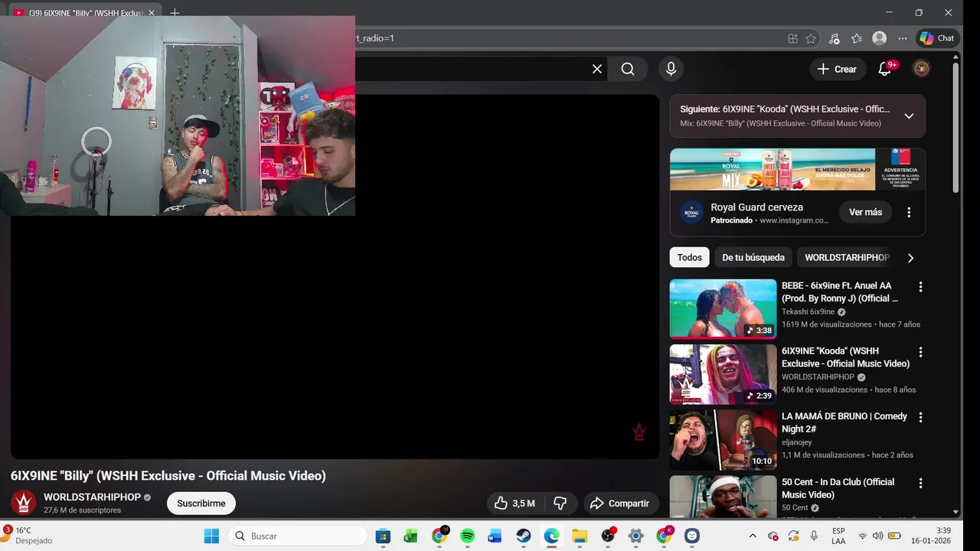
Task: Open Windows Start menu
Action: [x=211, y=536]
